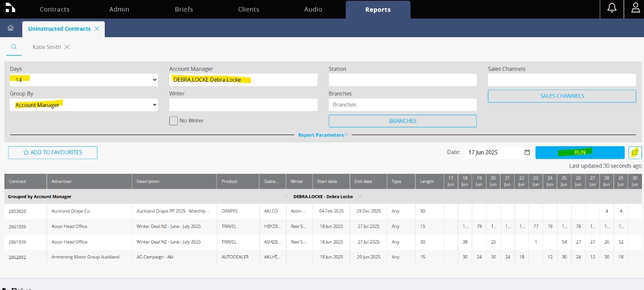Expand the Debra Locke group downward chevron
The image size is (644, 290).
(286, 197)
